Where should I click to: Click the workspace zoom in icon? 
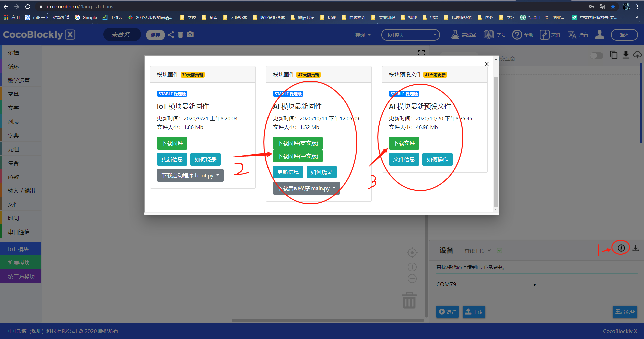(x=412, y=267)
